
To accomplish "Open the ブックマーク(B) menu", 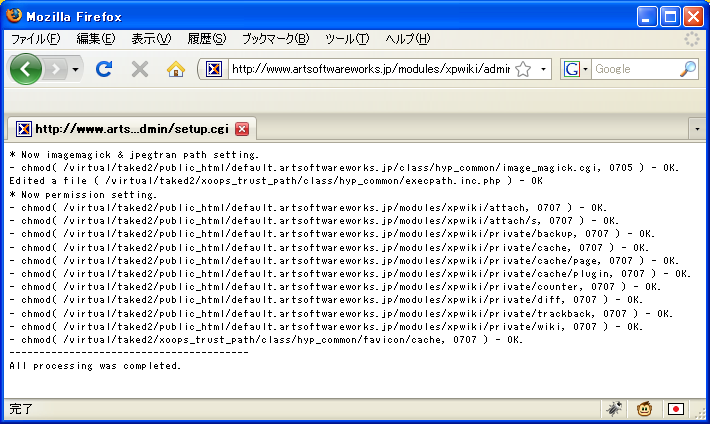I will (x=275, y=39).
